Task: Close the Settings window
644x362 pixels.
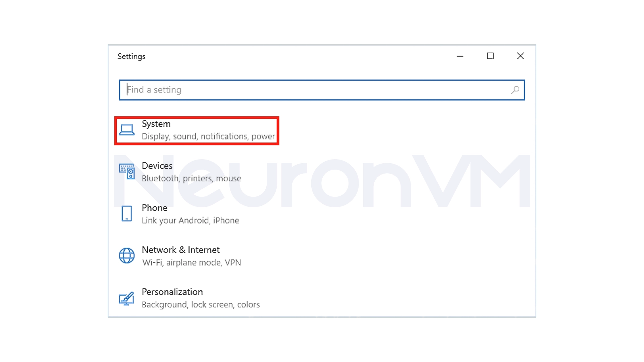Action: (x=520, y=56)
